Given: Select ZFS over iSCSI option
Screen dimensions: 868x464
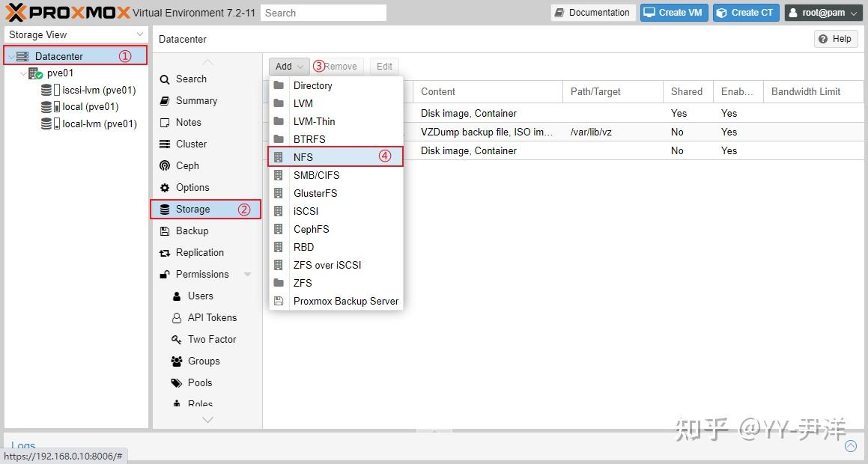Looking at the screenshot, I should pos(327,265).
